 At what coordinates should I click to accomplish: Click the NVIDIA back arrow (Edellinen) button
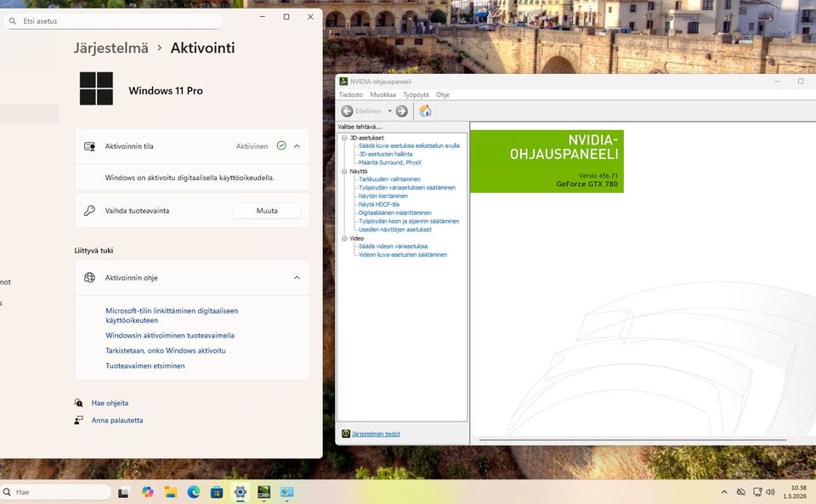tap(347, 110)
